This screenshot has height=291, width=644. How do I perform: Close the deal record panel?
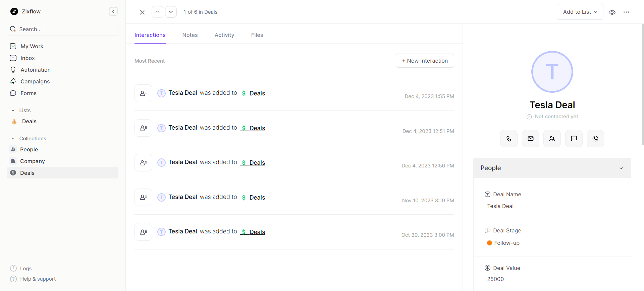pyautogui.click(x=142, y=12)
